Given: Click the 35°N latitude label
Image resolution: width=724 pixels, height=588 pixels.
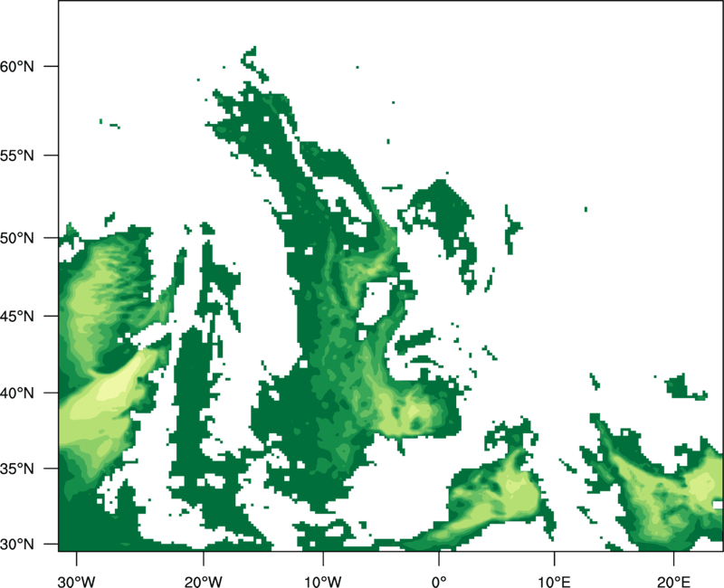Looking at the screenshot, I should tap(16, 469).
